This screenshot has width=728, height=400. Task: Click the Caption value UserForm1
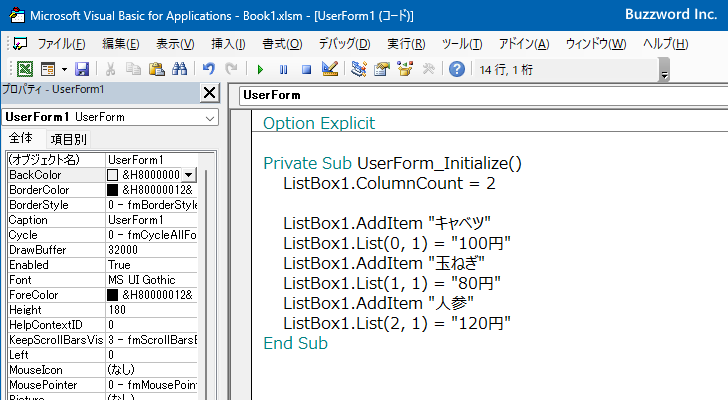click(136, 220)
